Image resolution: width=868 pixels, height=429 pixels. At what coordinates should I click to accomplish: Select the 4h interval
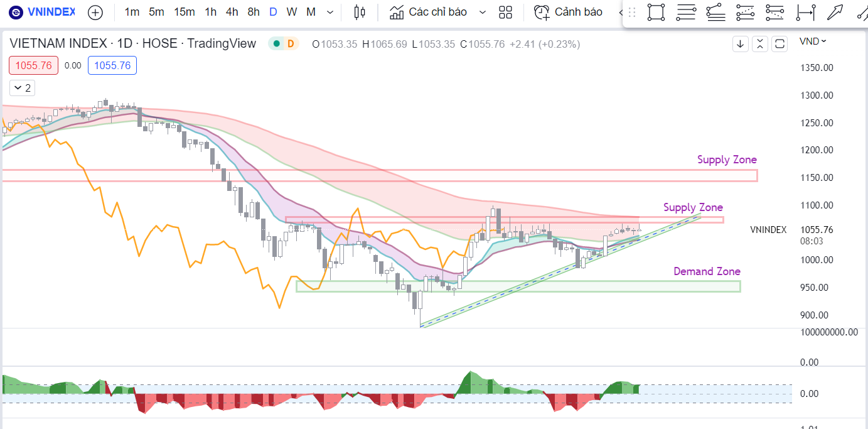pyautogui.click(x=232, y=12)
